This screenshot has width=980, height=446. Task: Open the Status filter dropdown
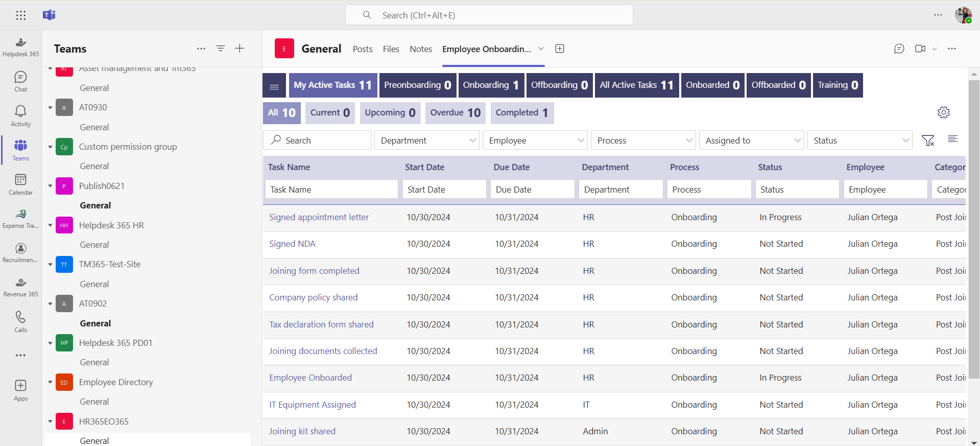(860, 140)
